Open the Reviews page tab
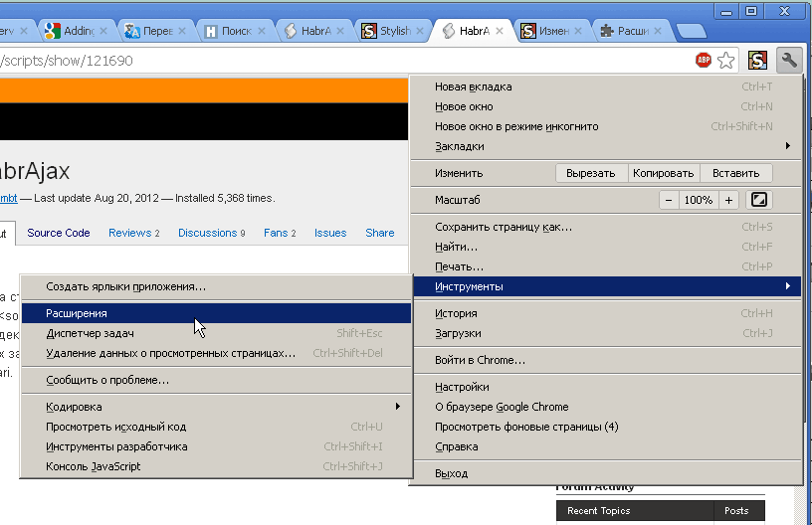812x525 pixels. 134,233
